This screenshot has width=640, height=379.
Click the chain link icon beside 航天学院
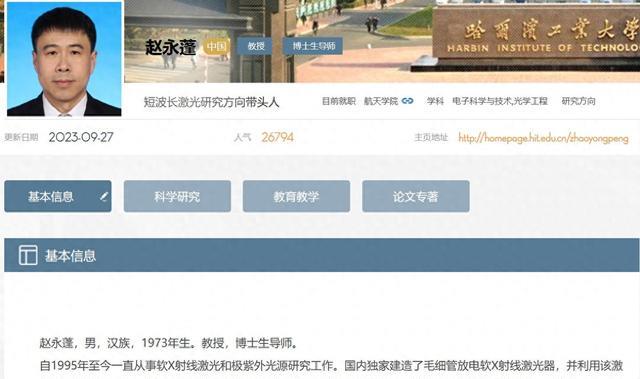407,101
